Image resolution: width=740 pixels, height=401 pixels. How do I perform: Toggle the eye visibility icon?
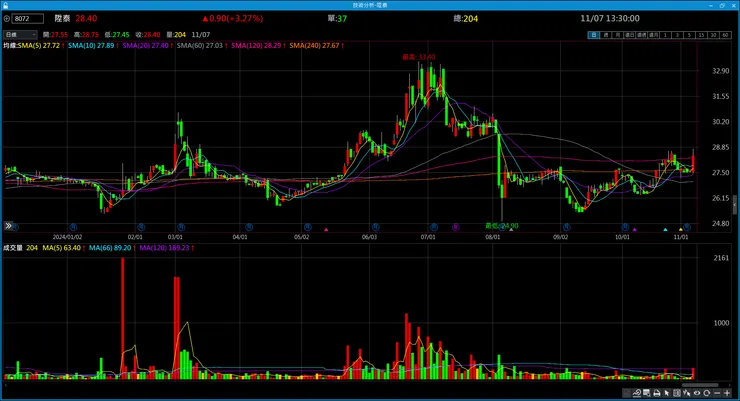point(697,393)
